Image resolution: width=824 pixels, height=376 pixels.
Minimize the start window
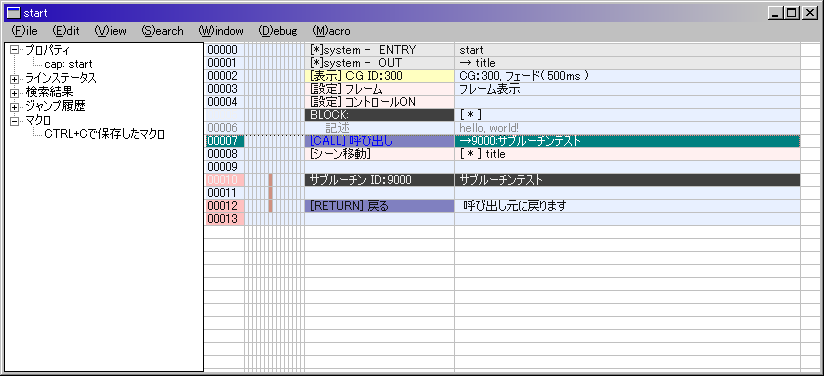[775, 13]
